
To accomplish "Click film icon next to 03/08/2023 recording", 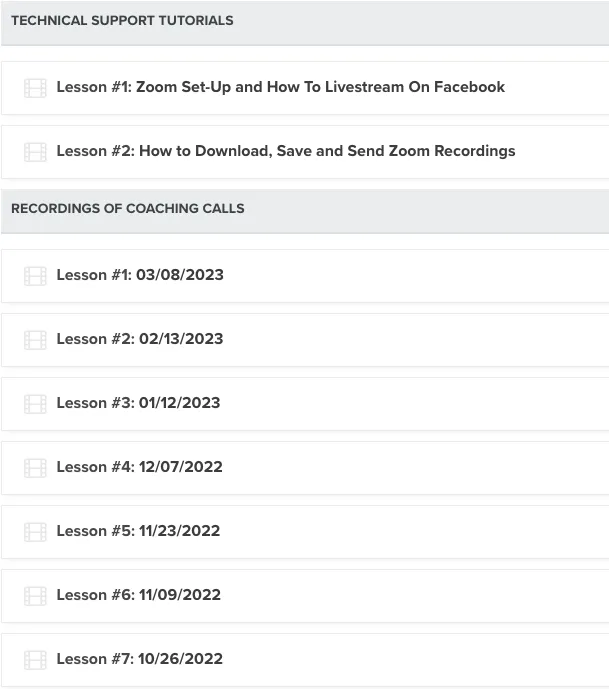I will click(35, 276).
